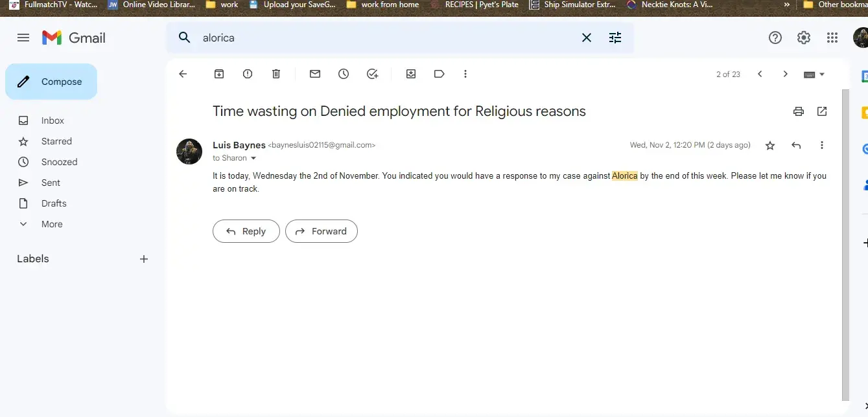Expand recipient details next to Sharon

(x=253, y=159)
